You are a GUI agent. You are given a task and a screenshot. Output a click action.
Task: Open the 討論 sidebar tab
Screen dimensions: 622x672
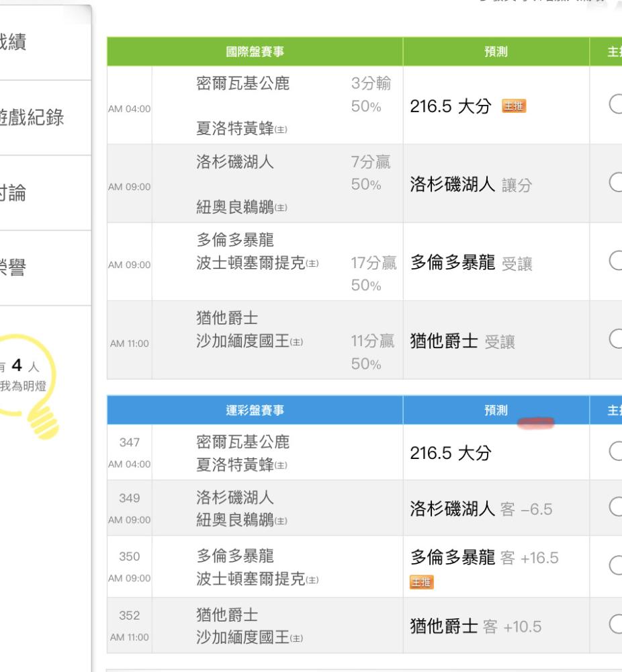click(46, 193)
